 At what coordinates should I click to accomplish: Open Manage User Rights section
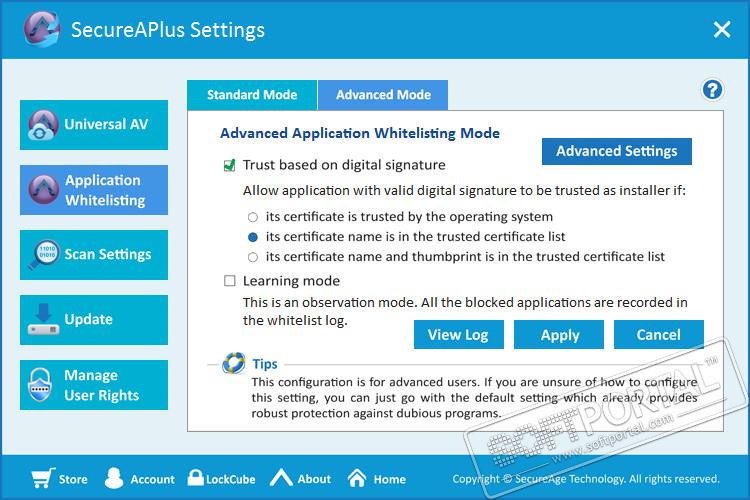coord(94,385)
